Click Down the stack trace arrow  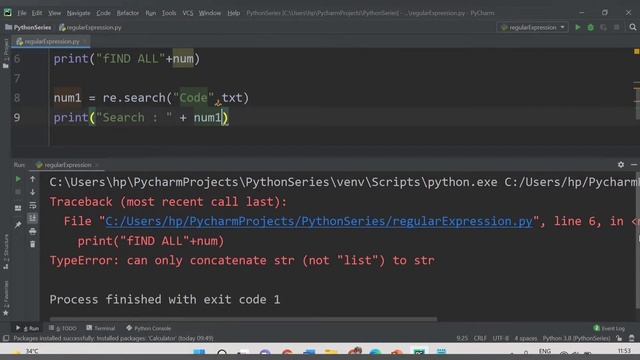[33, 192]
